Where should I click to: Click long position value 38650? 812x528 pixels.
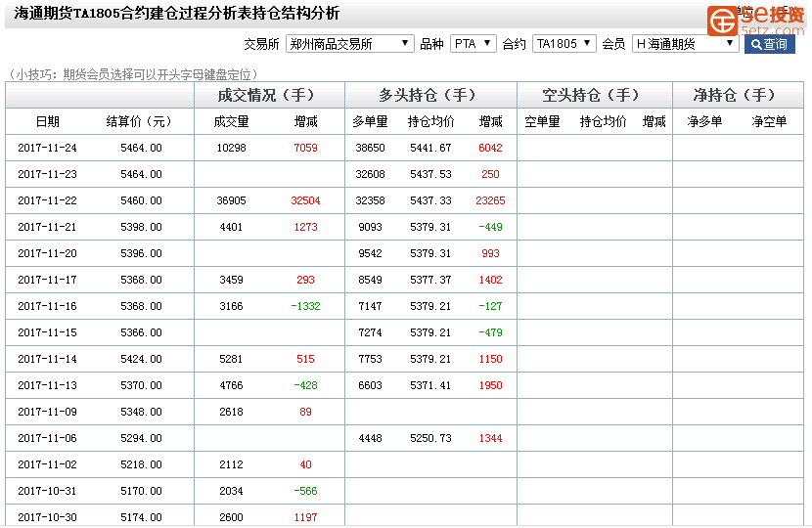(x=370, y=148)
